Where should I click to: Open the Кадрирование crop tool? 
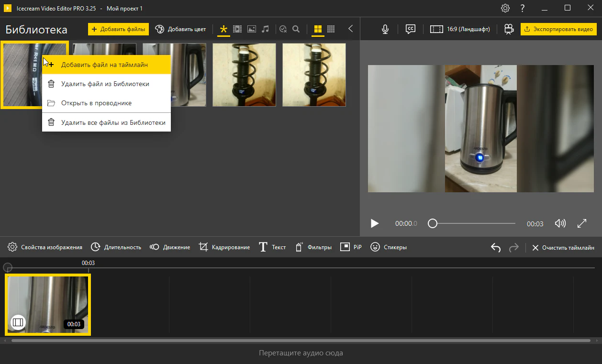coord(224,247)
